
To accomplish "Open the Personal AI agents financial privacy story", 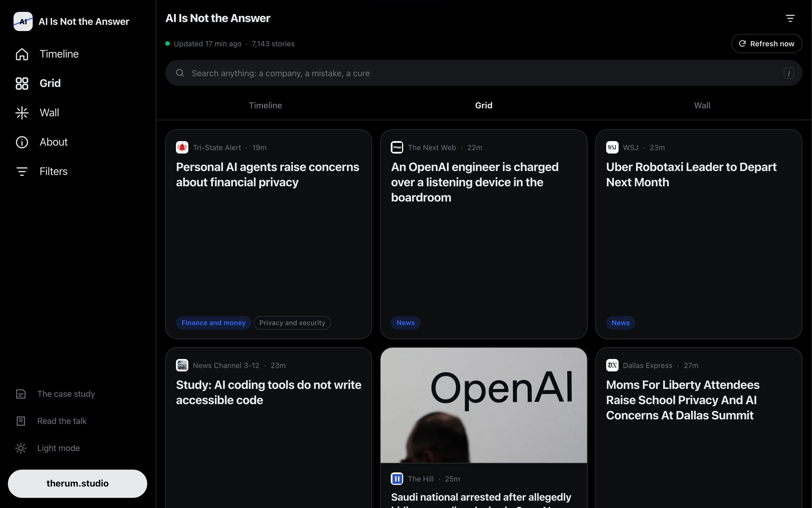I will [267, 175].
